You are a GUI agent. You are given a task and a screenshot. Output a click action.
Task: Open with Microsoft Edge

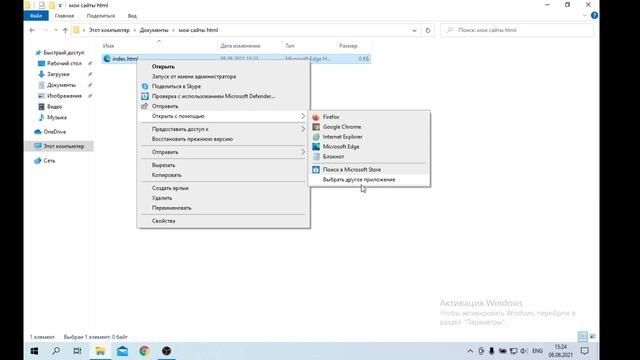[369, 147]
